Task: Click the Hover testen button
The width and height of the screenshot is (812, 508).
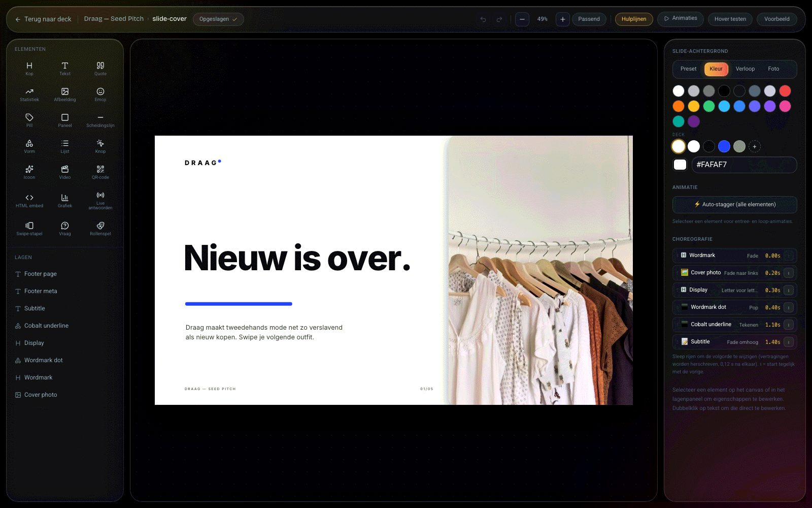Action: (730, 19)
